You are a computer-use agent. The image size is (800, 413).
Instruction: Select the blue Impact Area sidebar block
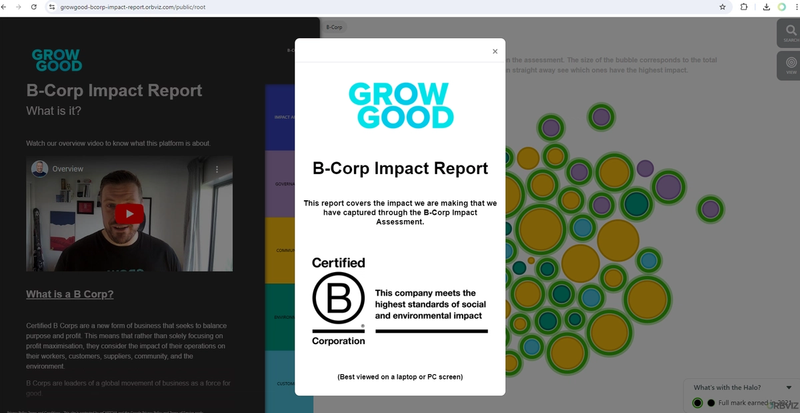click(x=280, y=117)
